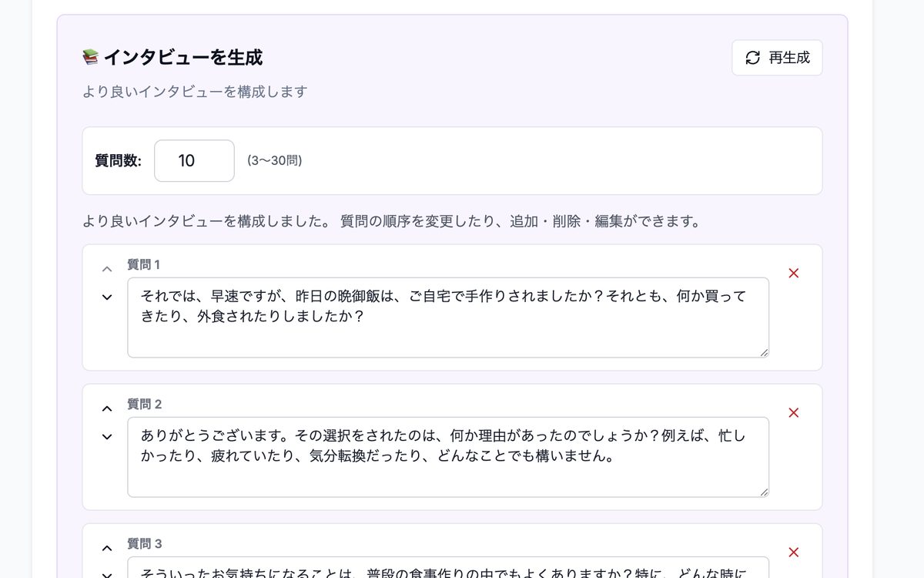Screen dimensions: 924x578
Task: Move 質問 1 down with the down chevron
Action: [107, 297]
